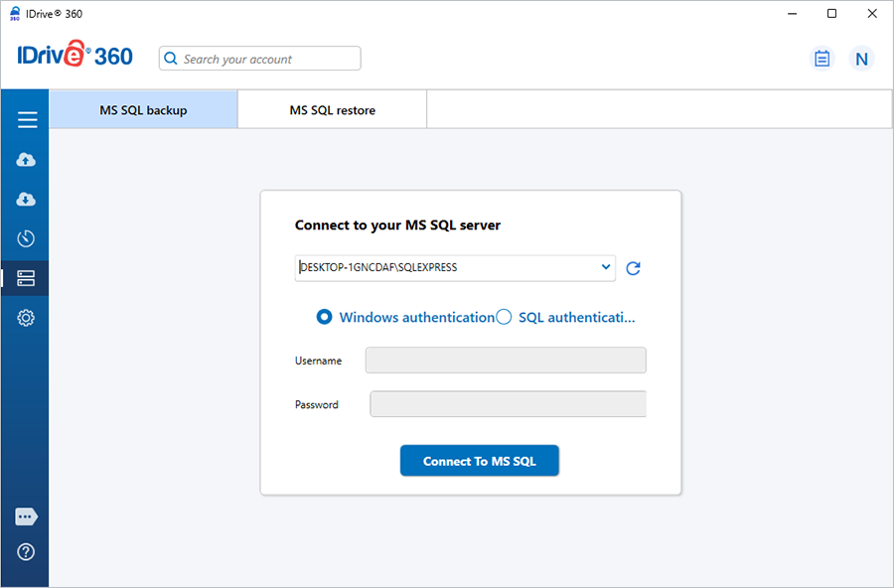This screenshot has width=894, height=588.
Task: Open the N user profile avatar
Action: 861,59
